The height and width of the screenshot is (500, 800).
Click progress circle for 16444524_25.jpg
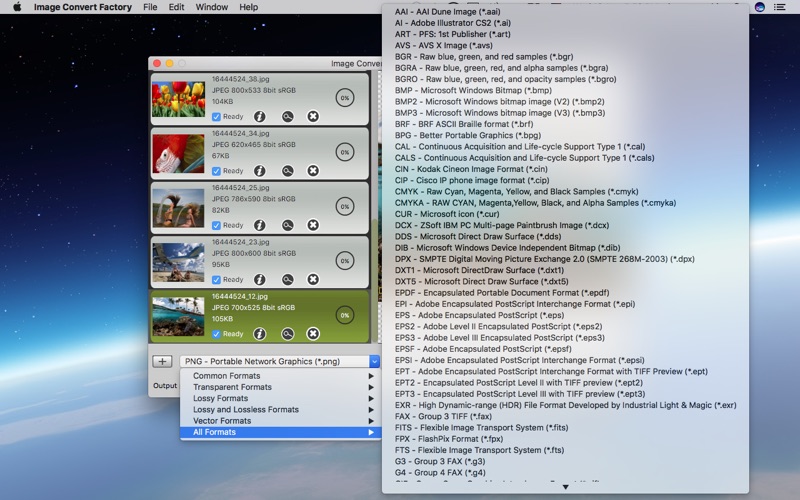[345, 206]
